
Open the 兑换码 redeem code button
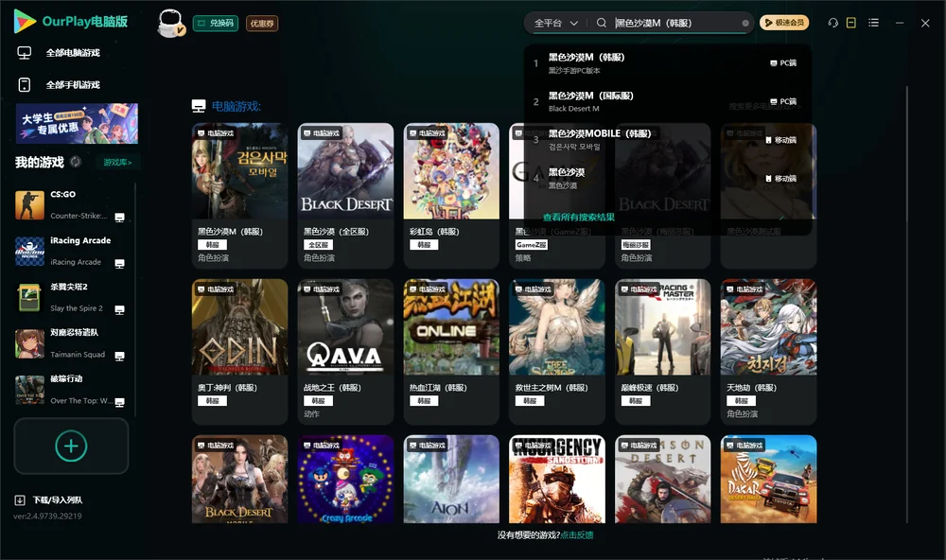pyautogui.click(x=216, y=23)
